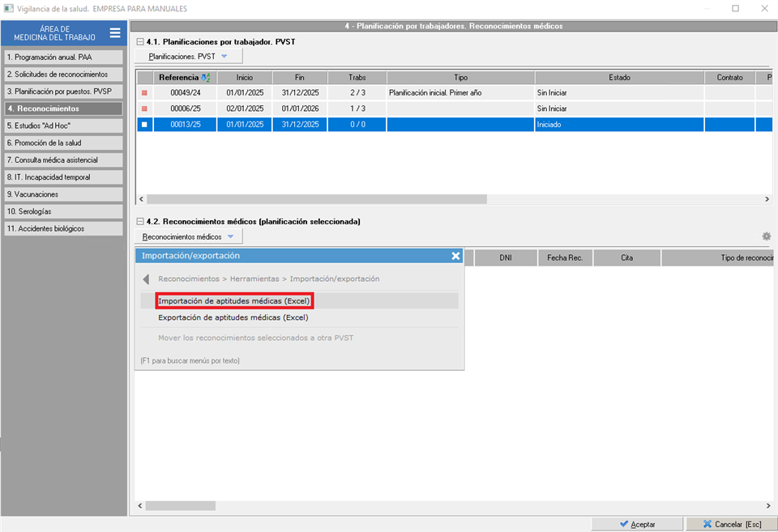Click the Trabs column header
778x532 pixels.
coord(357,78)
